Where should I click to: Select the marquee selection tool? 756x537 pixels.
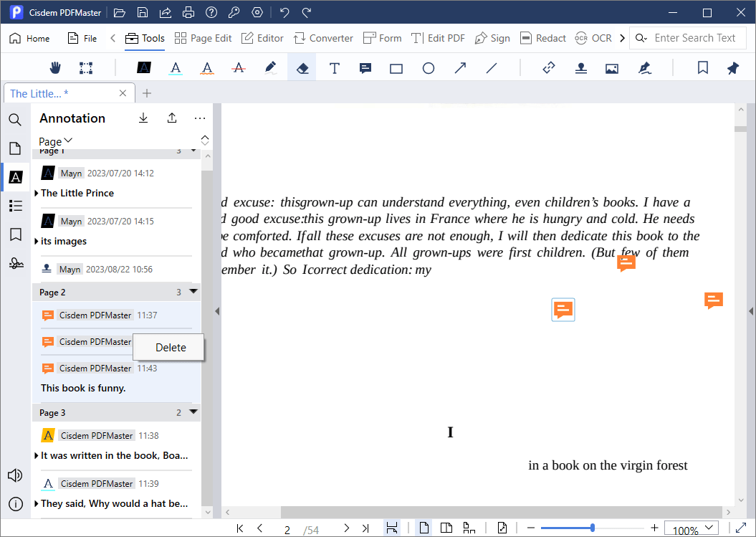(x=86, y=68)
